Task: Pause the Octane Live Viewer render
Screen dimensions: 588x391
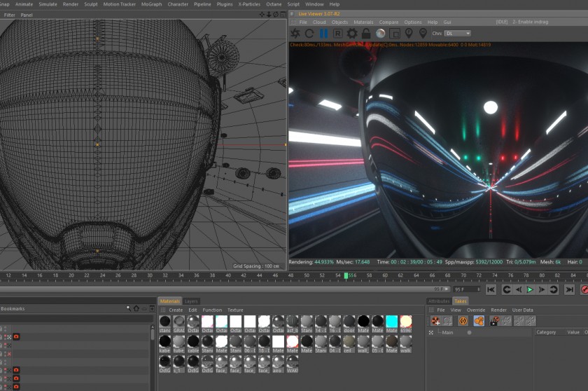Action: (323, 34)
